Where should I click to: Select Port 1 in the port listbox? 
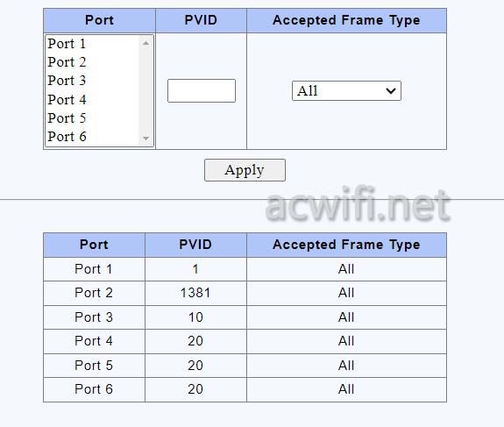point(93,44)
